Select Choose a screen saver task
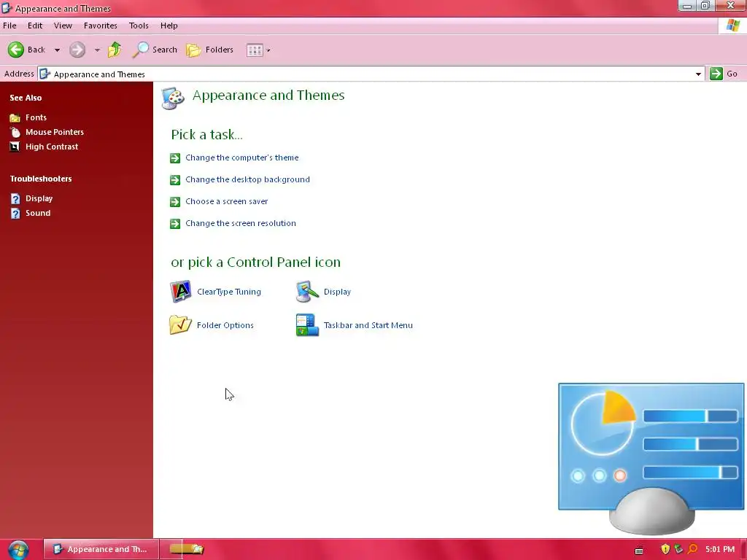Viewport: 747px width, 560px height. pyautogui.click(x=227, y=201)
